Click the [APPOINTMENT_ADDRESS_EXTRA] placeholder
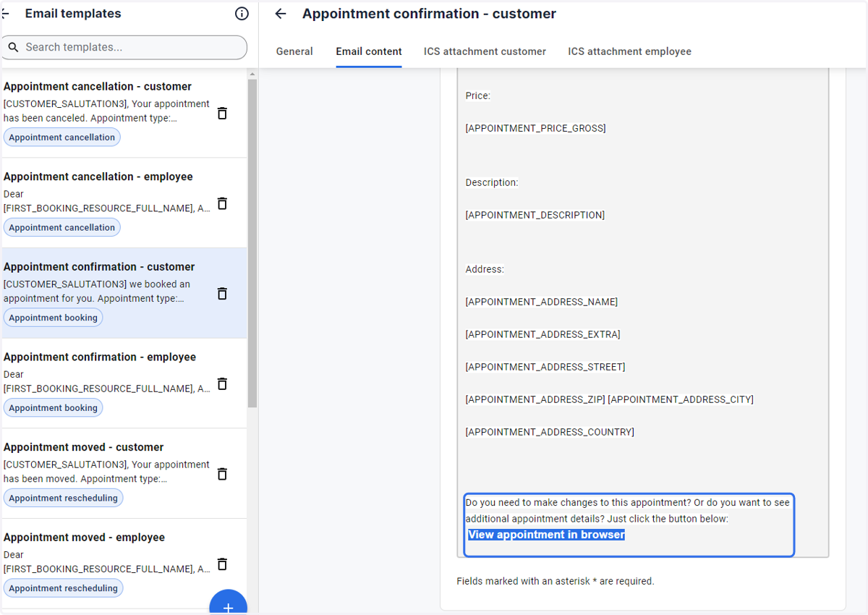 [x=542, y=334]
